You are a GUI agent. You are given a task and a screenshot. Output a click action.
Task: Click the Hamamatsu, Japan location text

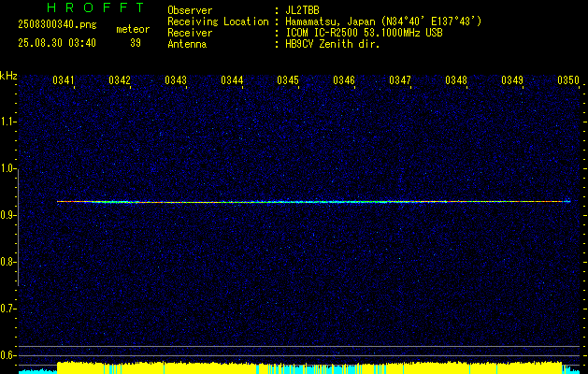click(x=383, y=22)
